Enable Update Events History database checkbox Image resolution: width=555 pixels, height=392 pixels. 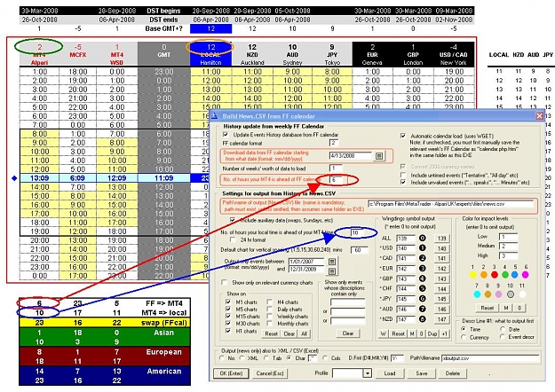226,135
